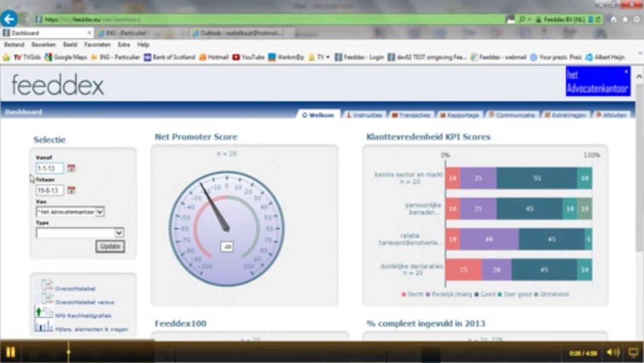Click the 55 segment in kennis sector bar
Screen dimensions: 644x363
pyautogui.click(x=537, y=178)
